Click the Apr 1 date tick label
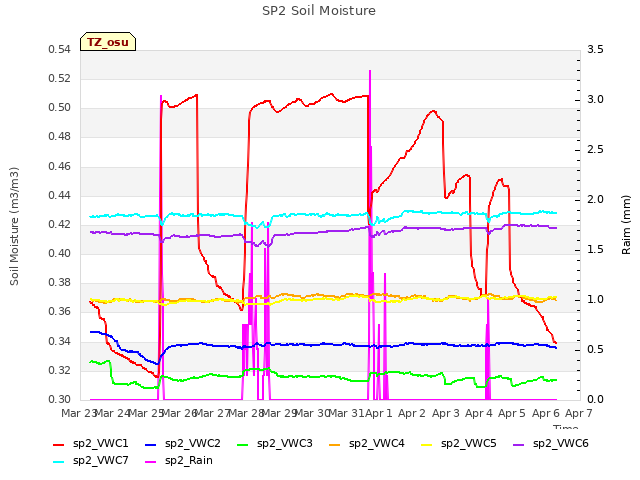640x480 pixels. [x=378, y=413]
